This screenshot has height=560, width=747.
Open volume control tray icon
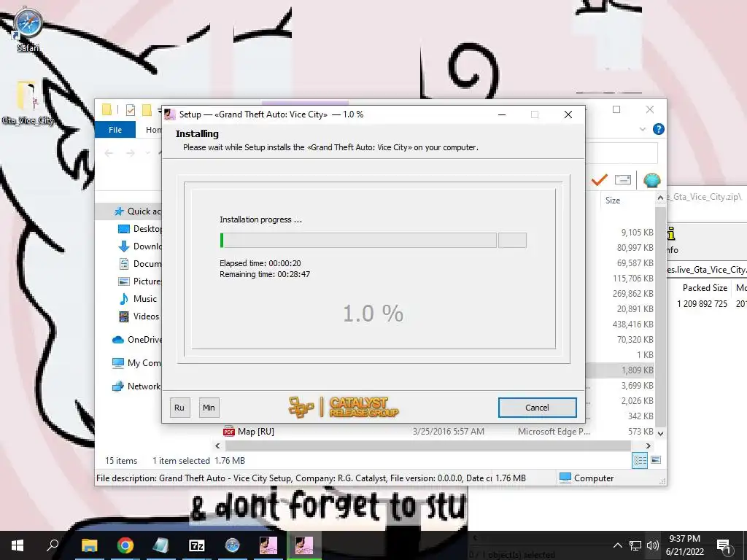pyautogui.click(x=653, y=545)
